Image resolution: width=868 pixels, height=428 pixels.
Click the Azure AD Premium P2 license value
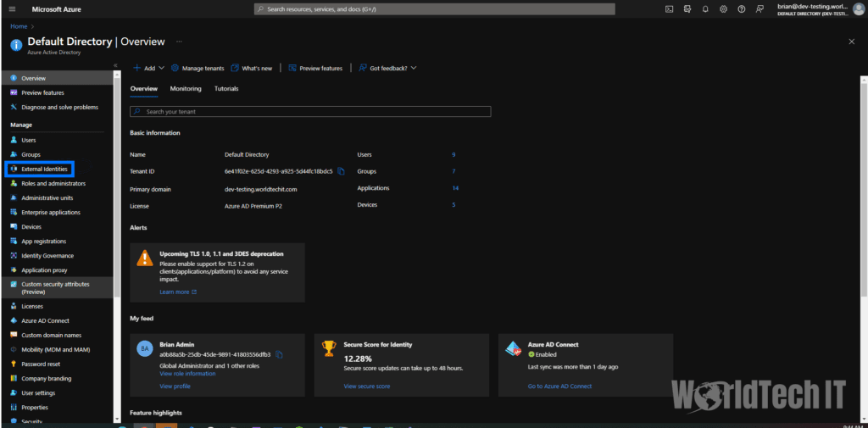click(x=254, y=206)
